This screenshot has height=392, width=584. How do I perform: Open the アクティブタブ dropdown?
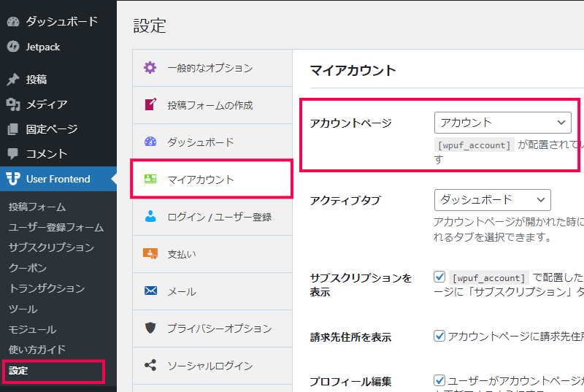pos(492,200)
